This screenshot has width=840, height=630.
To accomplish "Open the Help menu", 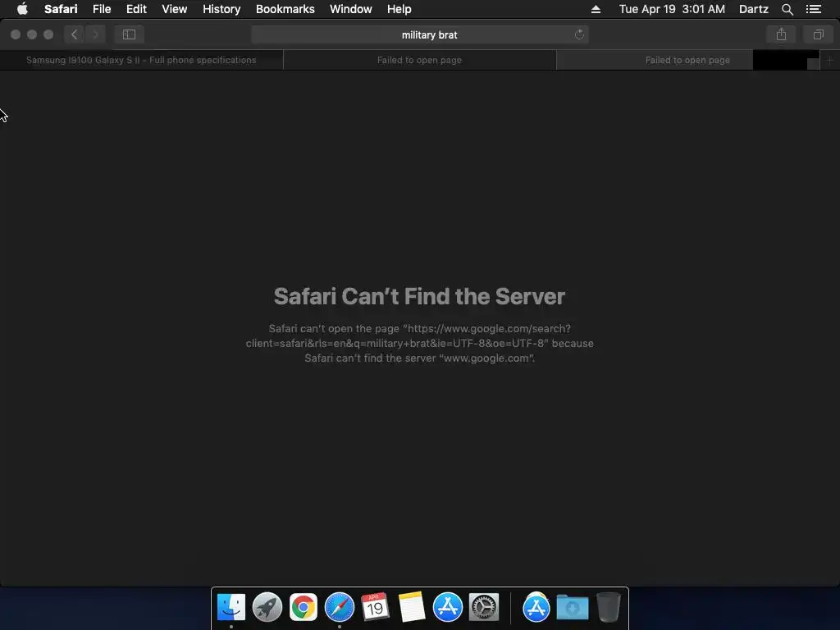I will coord(399,9).
